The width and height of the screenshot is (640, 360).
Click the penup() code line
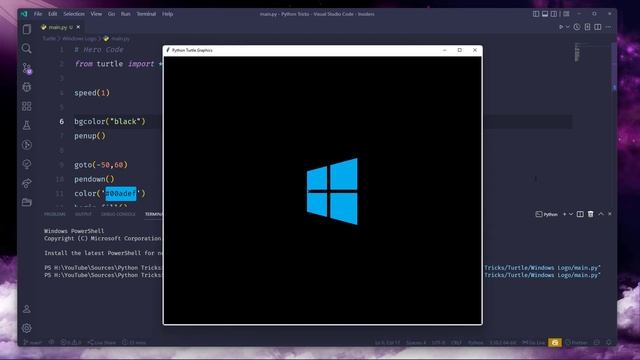tap(90, 136)
